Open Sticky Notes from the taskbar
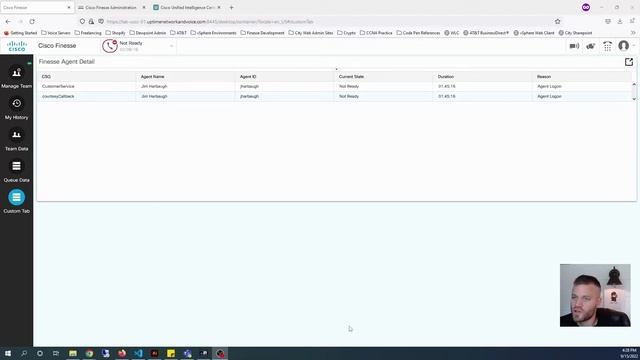Viewport: 640px width, 360px height. [171, 353]
